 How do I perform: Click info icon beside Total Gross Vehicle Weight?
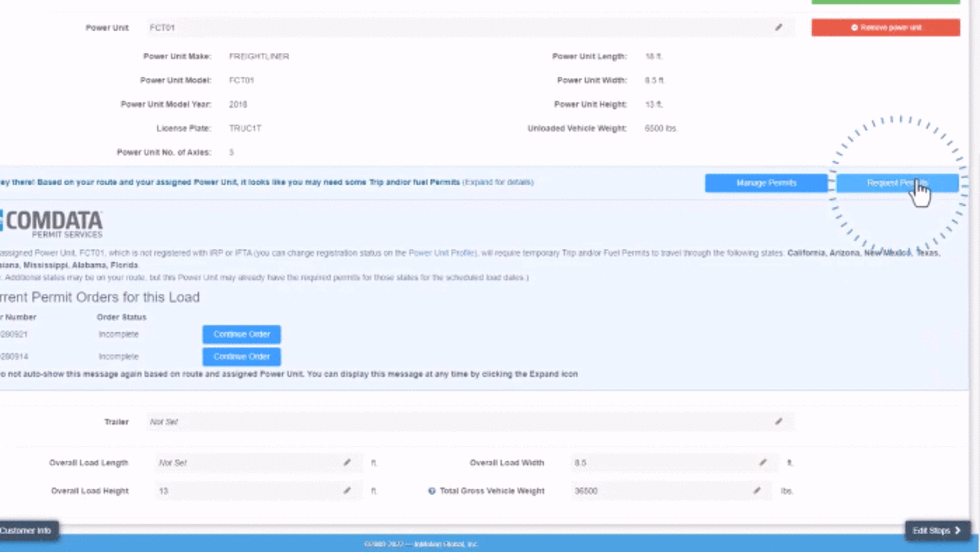(x=432, y=491)
